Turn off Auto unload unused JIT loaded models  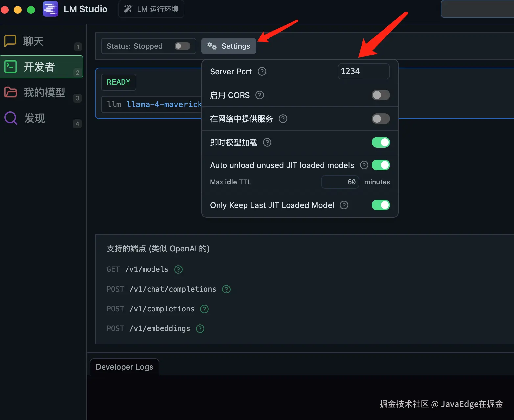pyautogui.click(x=381, y=165)
